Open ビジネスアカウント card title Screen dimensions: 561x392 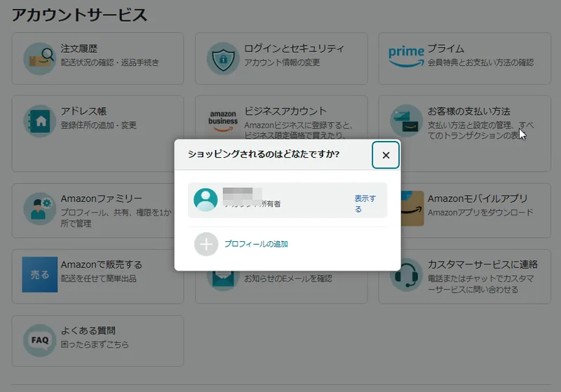point(285,111)
